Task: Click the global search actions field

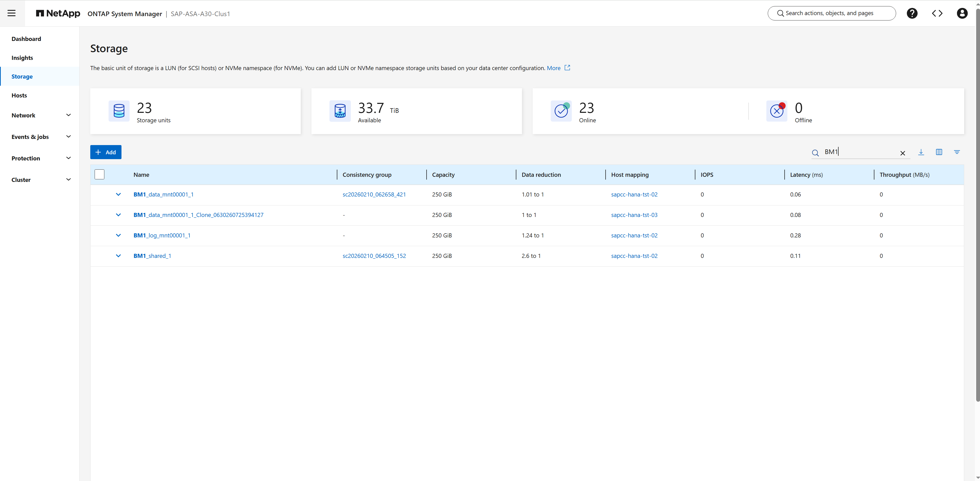Action: [832, 13]
